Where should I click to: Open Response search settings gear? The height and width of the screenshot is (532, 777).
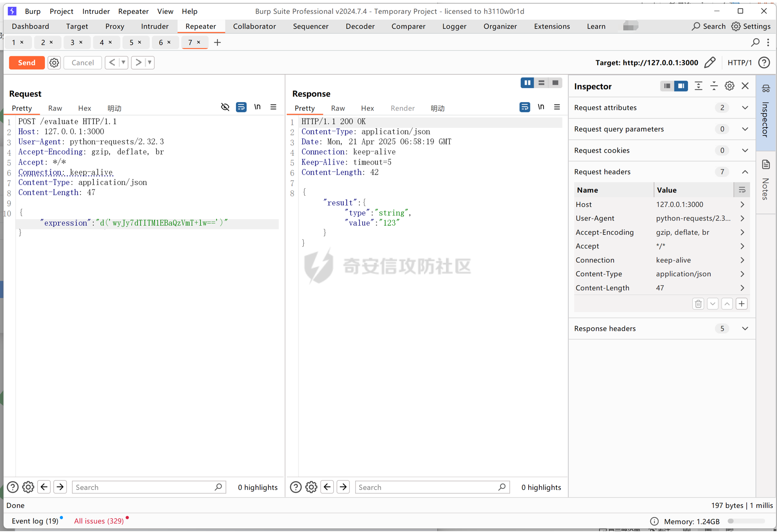(x=311, y=487)
